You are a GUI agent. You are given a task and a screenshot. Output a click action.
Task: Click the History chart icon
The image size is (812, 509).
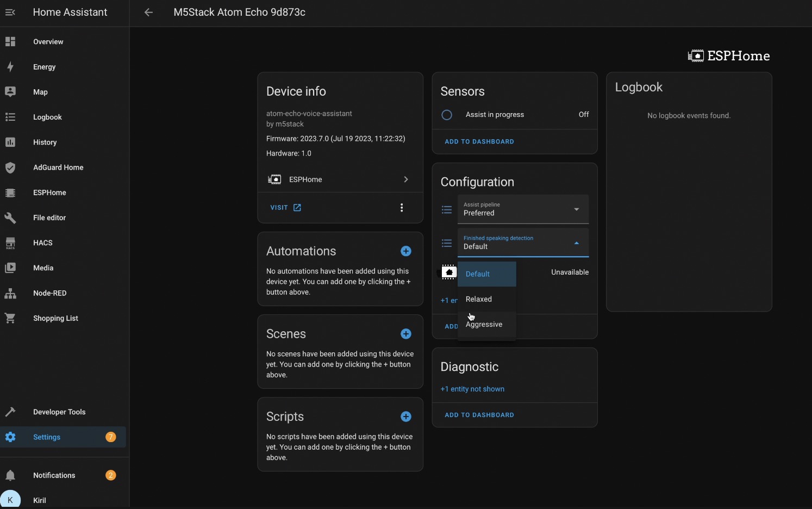point(10,142)
